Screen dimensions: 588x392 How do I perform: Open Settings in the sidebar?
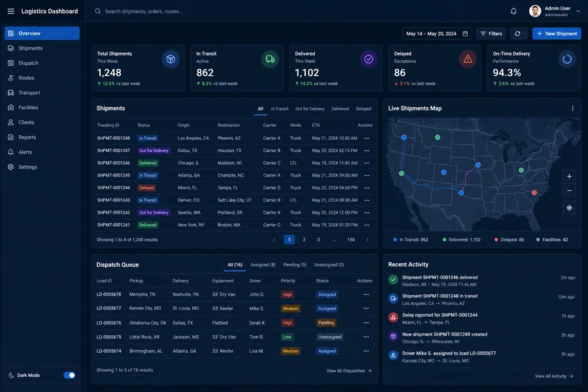[x=42, y=167]
